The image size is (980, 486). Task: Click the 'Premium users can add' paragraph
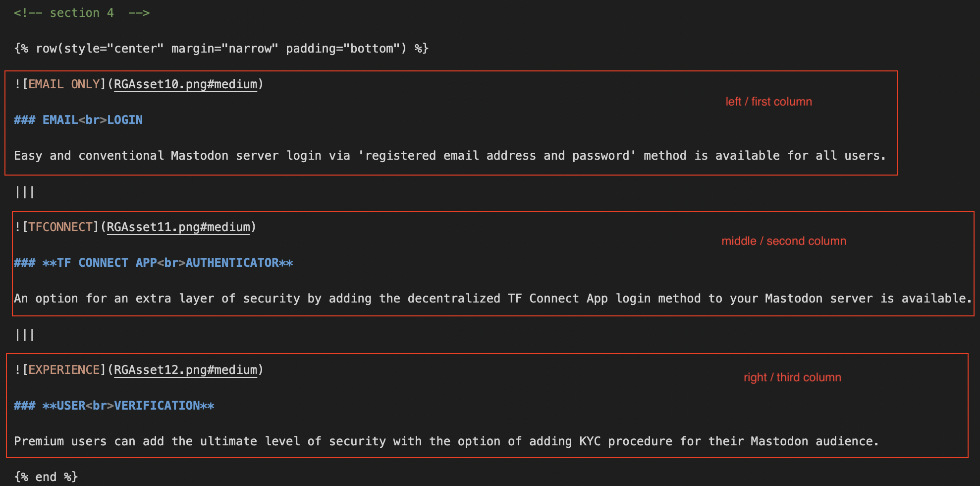pos(446,441)
